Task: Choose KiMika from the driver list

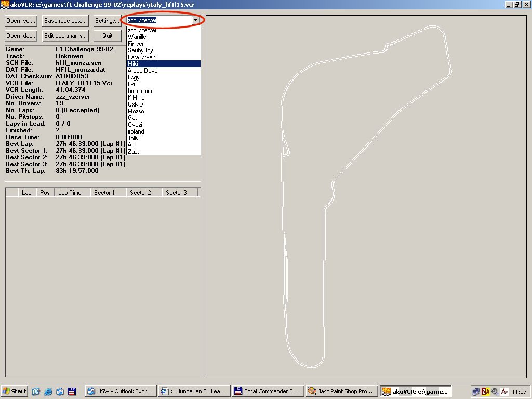Action: 164,97
